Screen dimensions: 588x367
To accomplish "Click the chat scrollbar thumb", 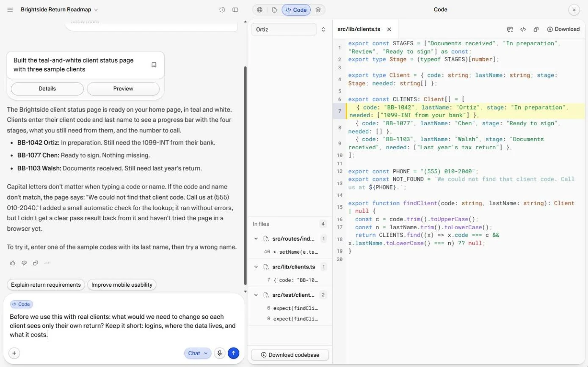I will [246, 175].
